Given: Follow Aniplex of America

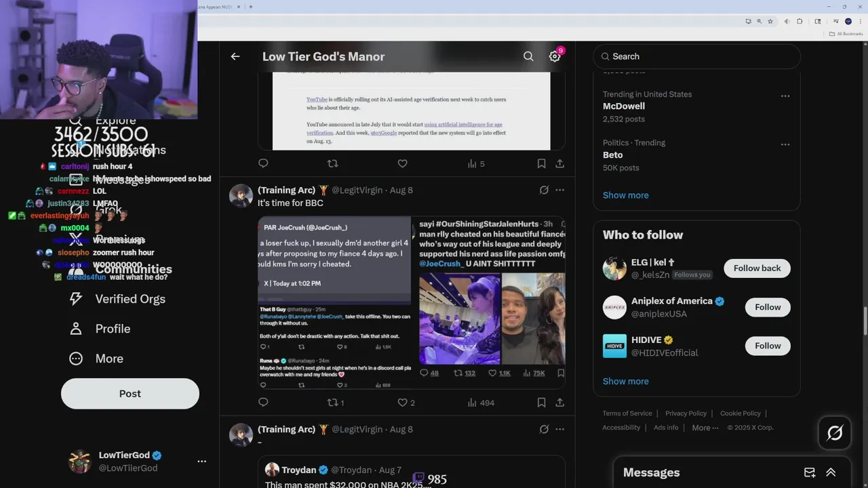Looking at the screenshot, I should tap(768, 307).
